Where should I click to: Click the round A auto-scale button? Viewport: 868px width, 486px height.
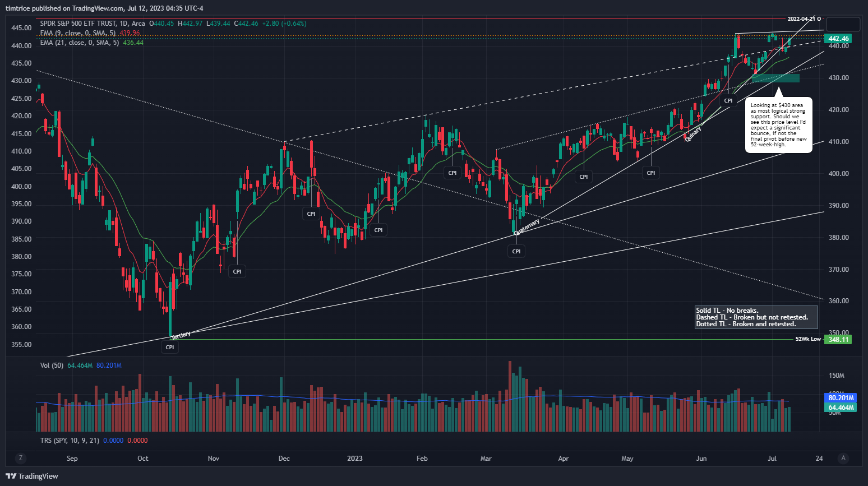click(x=843, y=458)
